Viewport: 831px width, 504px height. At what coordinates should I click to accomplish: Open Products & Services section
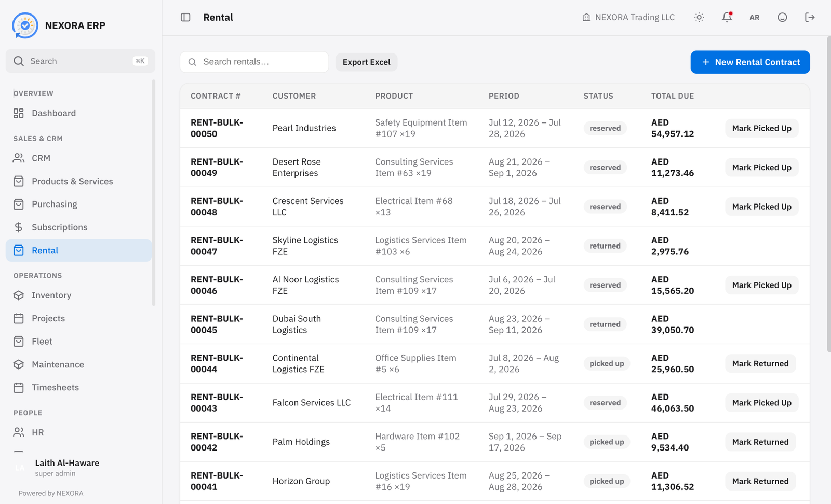79,181
